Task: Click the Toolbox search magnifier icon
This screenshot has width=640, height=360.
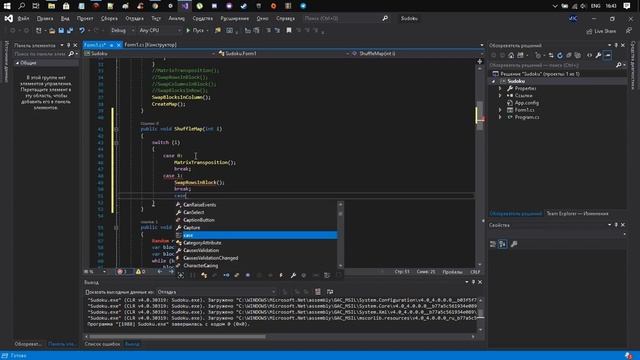Action: coord(71,53)
